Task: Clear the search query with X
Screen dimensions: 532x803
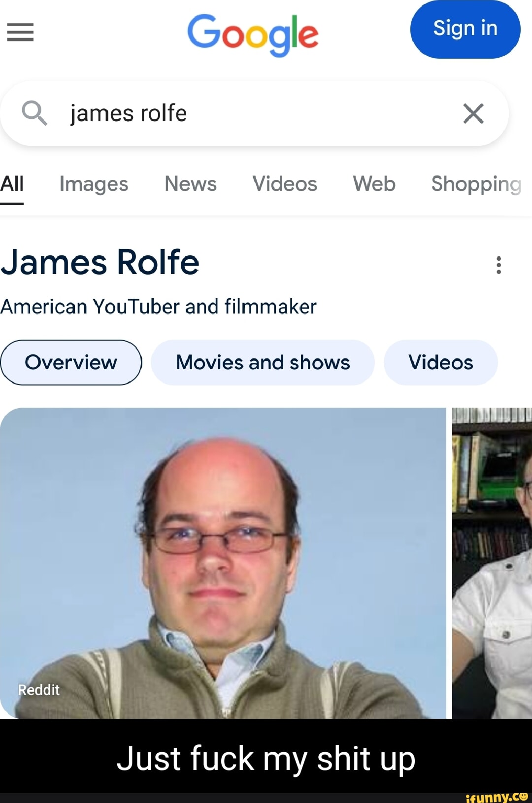Action: point(473,113)
